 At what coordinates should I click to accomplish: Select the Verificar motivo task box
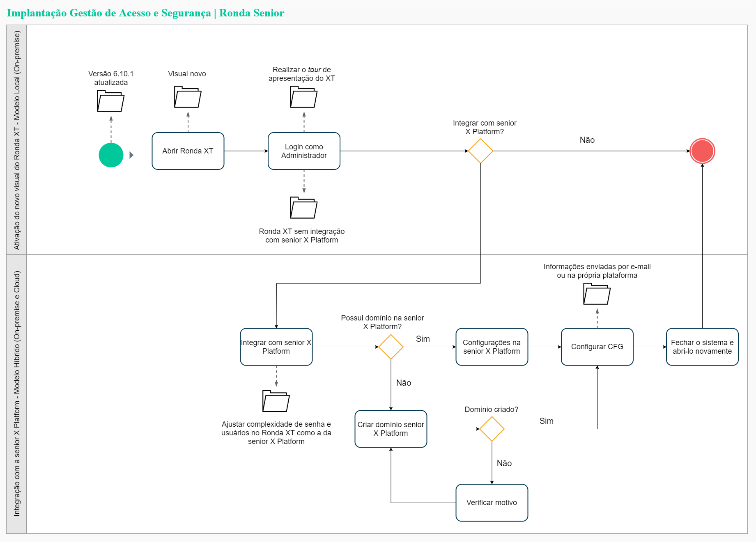492,503
